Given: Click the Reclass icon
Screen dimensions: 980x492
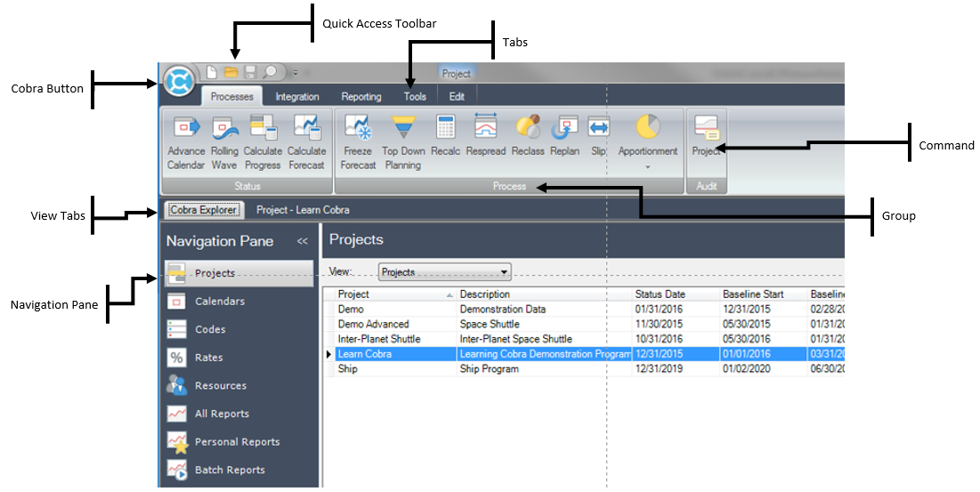Looking at the screenshot, I should point(528,129).
